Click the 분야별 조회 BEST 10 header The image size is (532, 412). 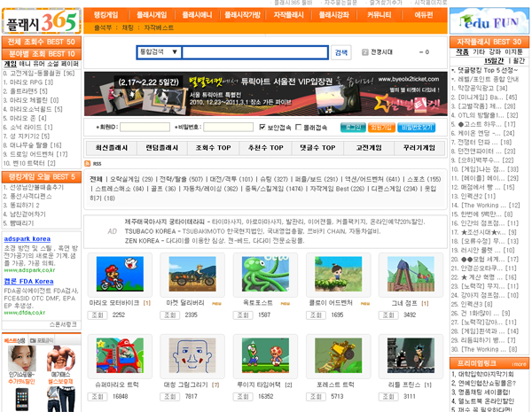(42, 54)
